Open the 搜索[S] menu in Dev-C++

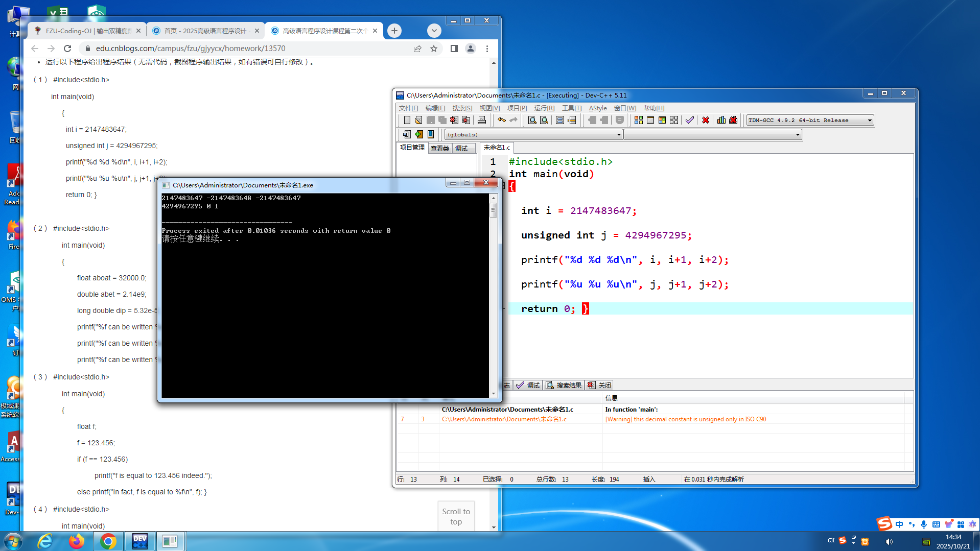(462, 108)
